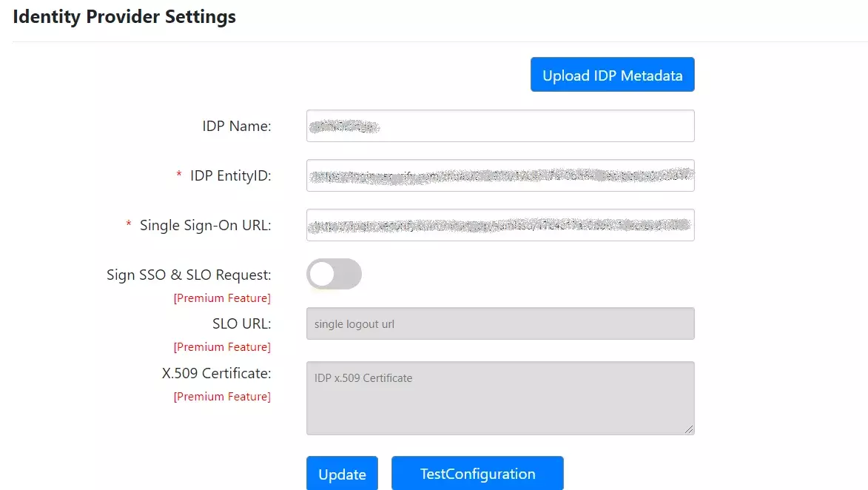
Task: Click the SLO URL single logout url field
Action: (x=500, y=323)
